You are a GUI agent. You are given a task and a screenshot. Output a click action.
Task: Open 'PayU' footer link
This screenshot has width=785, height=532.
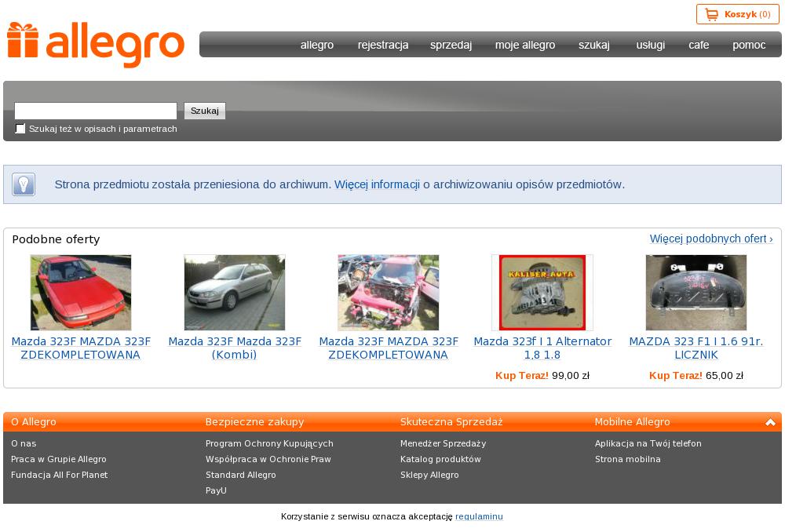click(x=217, y=490)
